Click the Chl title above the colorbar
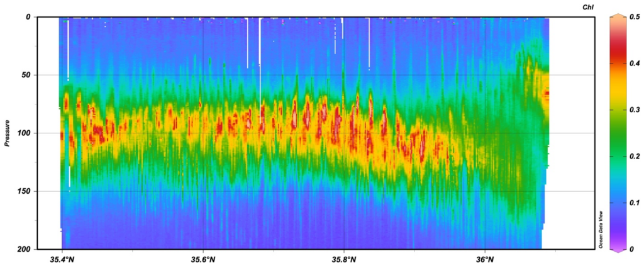The image size is (644, 268). (x=588, y=6)
